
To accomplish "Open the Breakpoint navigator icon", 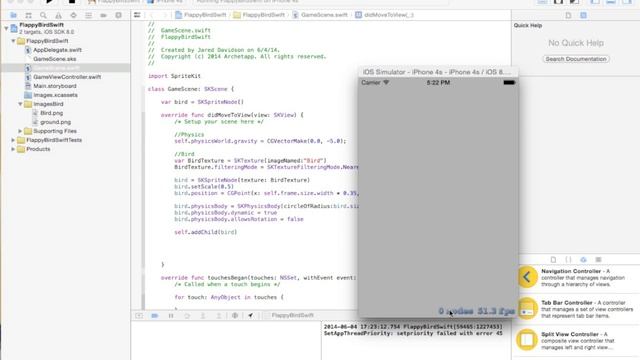I will [x=103, y=15].
